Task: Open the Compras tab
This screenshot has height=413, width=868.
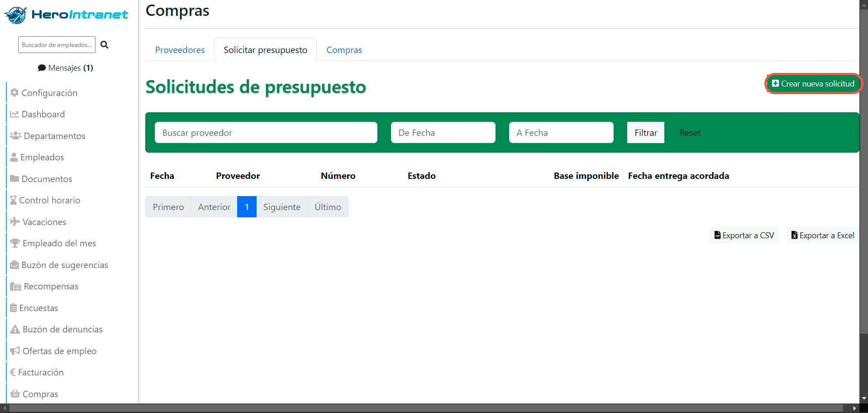Action: 344,50
